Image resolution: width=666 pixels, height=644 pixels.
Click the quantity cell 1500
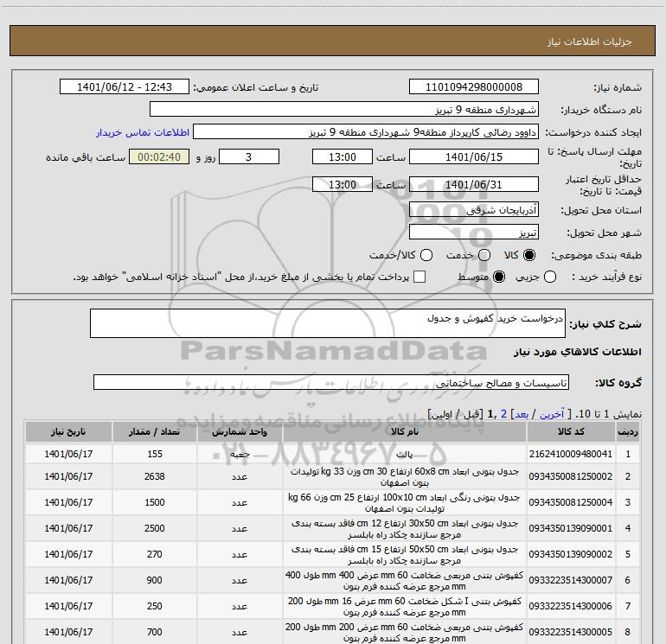click(x=154, y=502)
